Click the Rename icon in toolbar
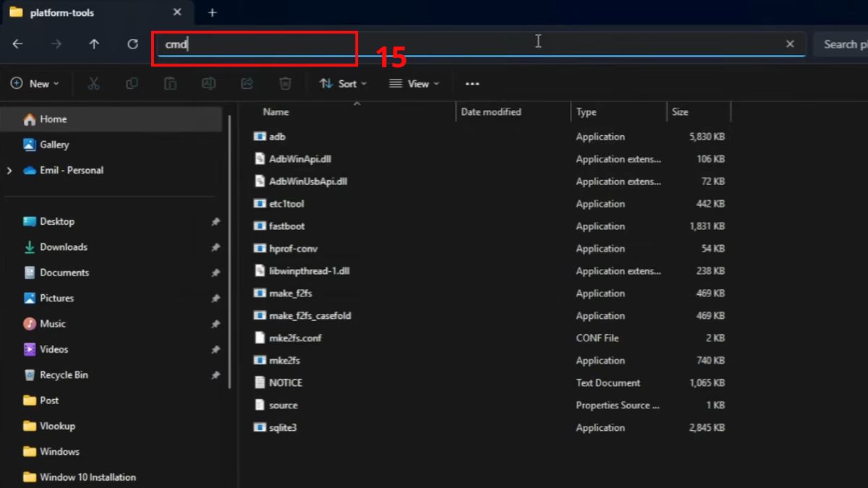This screenshot has height=488, width=868. (208, 84)
